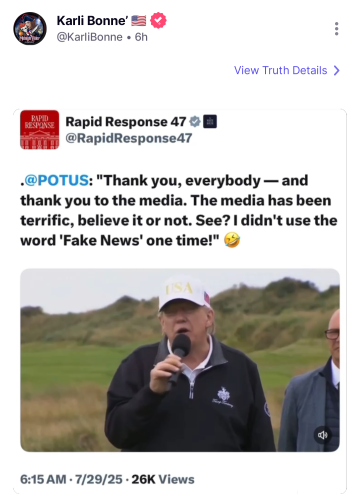The image size is (360, 500).
Task: Click Rapid Response 47 gray verified checkmark
Action: point(195,122)
